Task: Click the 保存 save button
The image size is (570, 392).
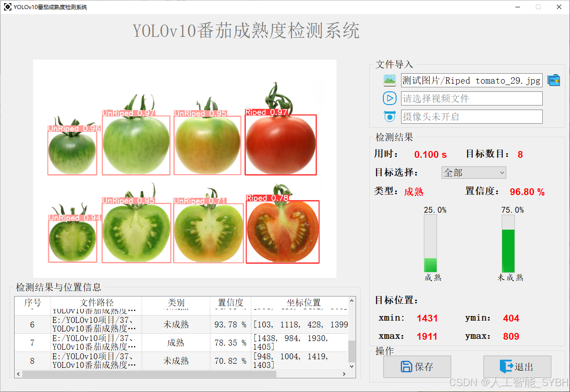Action: click(x=417, y=367)
